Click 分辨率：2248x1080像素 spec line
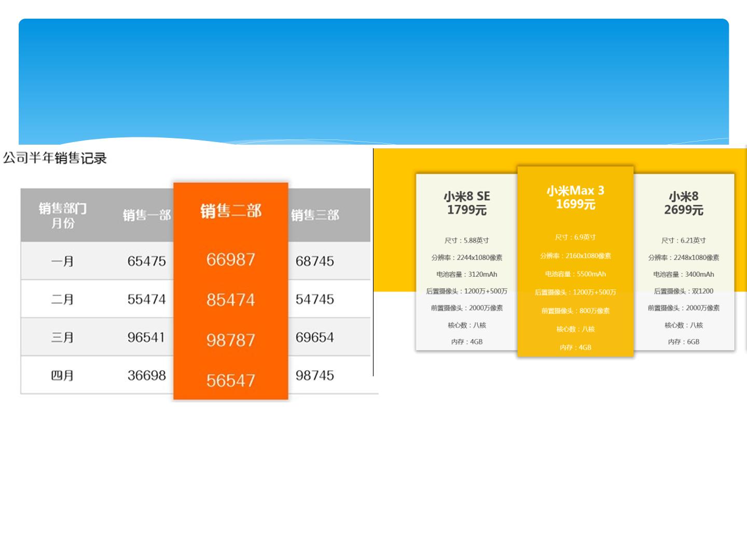 click(684, 258)
